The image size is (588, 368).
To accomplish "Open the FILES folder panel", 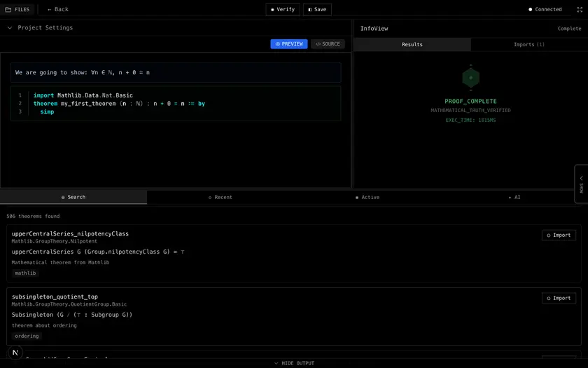I will [17, 9].
